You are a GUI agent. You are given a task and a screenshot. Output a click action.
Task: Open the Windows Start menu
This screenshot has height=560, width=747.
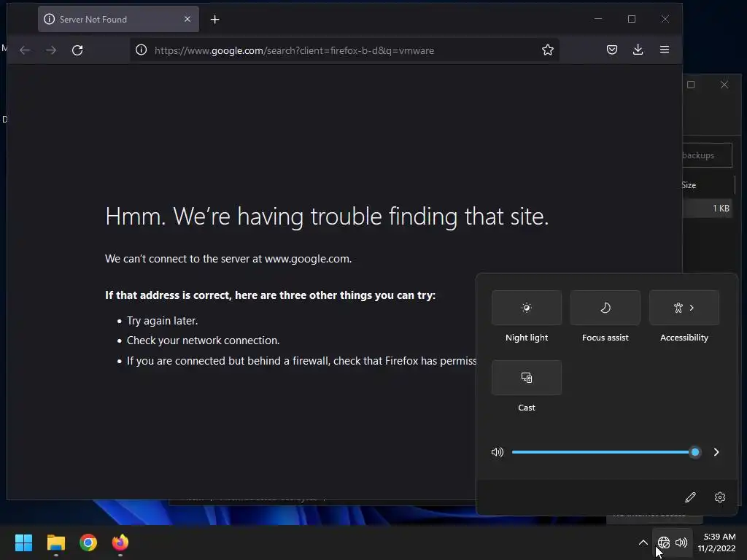[x=23, y=542]
